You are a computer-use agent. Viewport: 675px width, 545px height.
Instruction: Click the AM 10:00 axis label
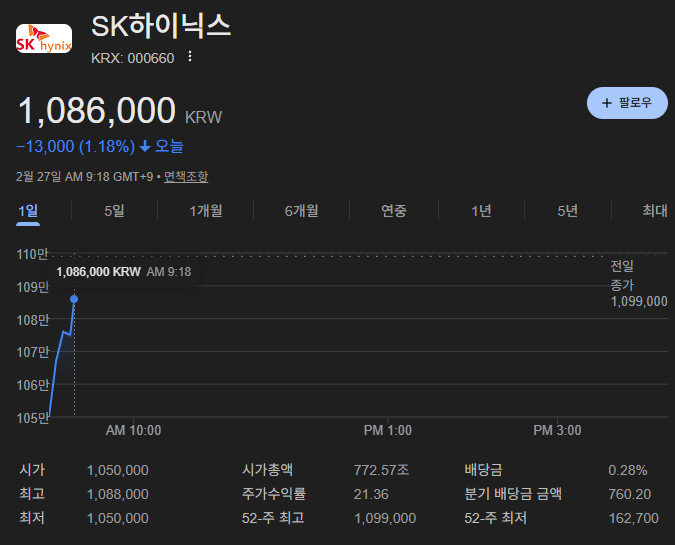pyautogui.click(x=133, y=430)
